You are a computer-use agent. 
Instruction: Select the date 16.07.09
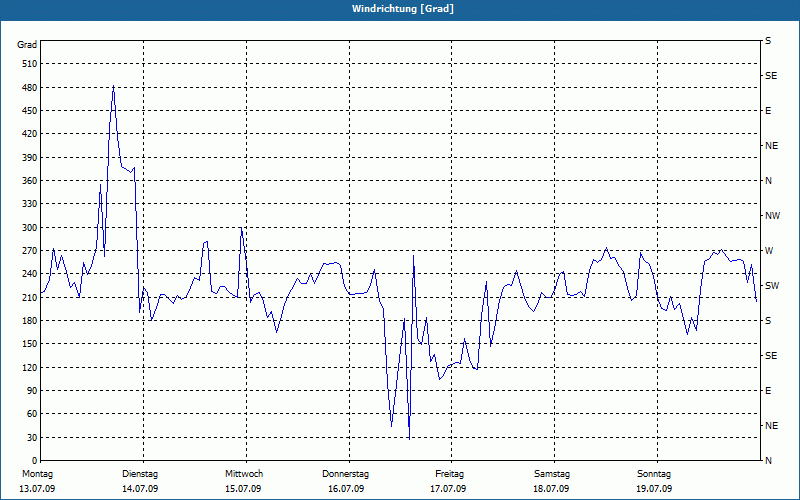point(346,489)
